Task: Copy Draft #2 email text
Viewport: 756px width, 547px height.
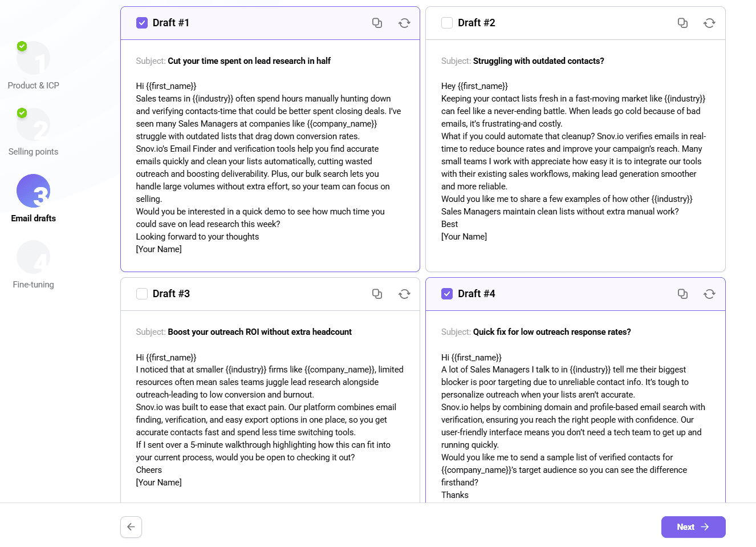Action: coord(682,23)
